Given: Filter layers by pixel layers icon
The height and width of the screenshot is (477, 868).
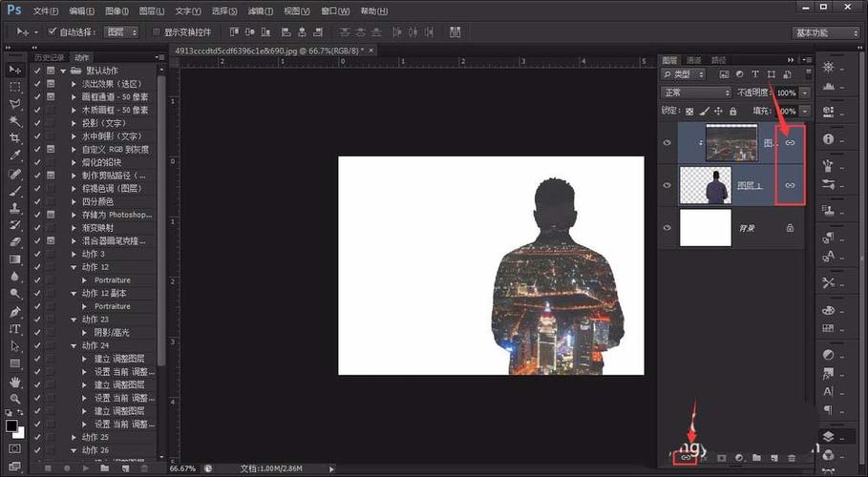Looking at the screenshot, I should [724, 74].
